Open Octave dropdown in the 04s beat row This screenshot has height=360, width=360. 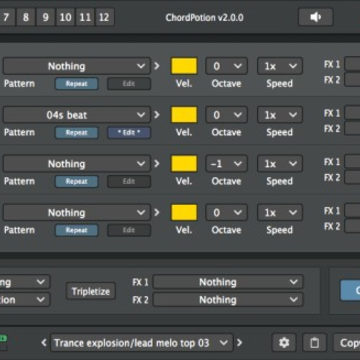[226, 115]
